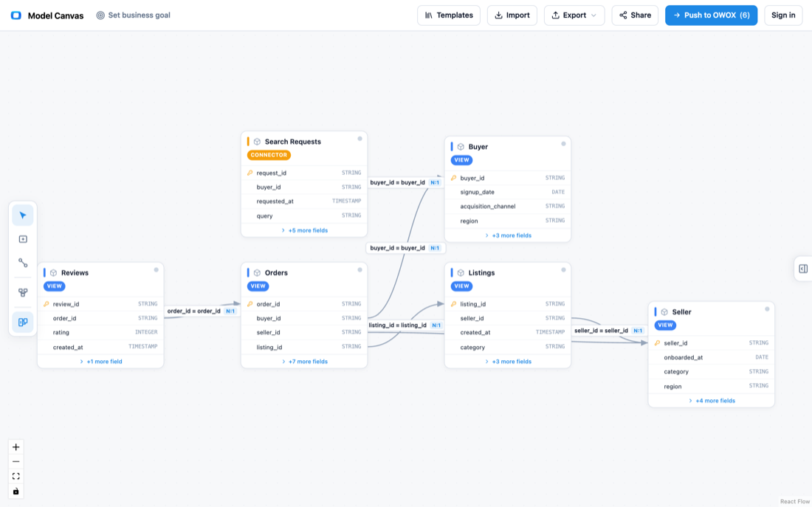Click the Import button

512,15
